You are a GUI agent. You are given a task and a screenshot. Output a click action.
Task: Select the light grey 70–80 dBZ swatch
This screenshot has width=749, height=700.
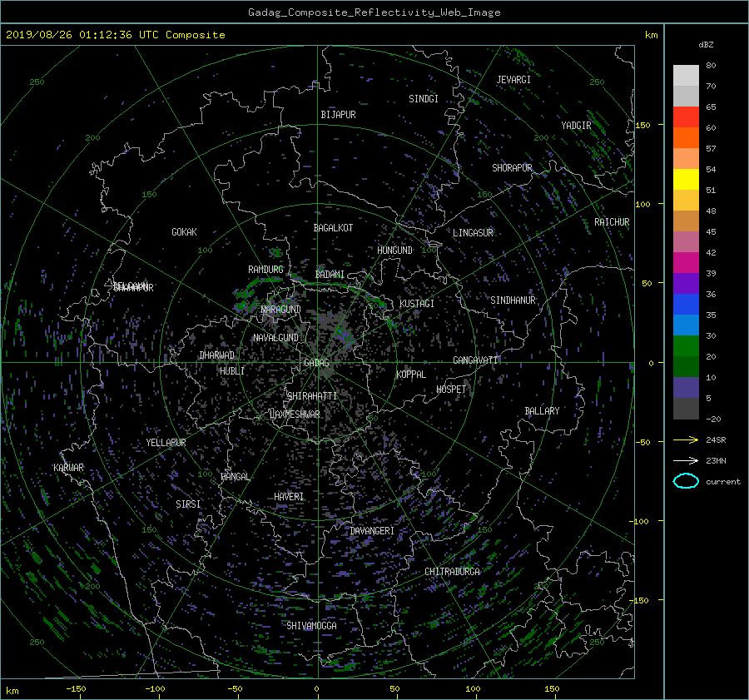686,75
